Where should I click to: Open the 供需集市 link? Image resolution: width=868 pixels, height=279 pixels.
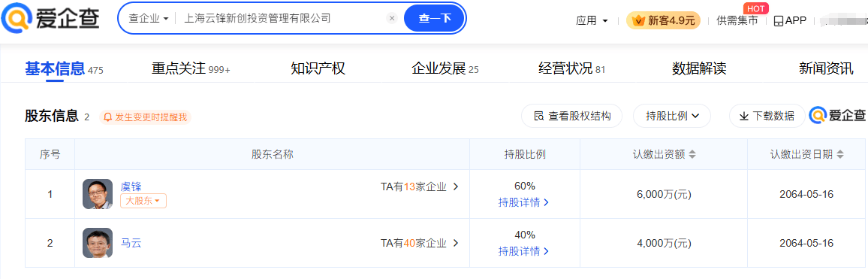(737, 20)
